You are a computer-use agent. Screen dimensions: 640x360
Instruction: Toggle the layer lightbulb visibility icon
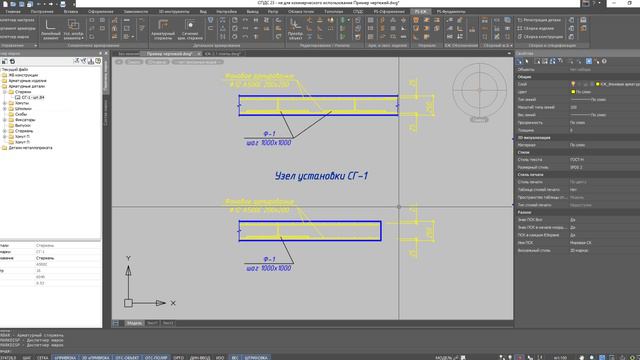coord(573,84)
